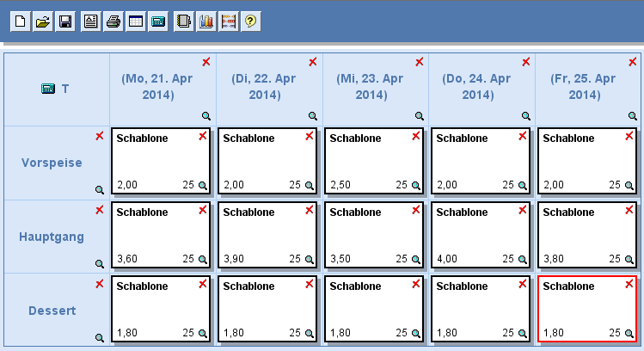This screenshot has width=644, height=351.
Task: Open magnifier for the Hauptgang row
Action: (x=100, y=264)
